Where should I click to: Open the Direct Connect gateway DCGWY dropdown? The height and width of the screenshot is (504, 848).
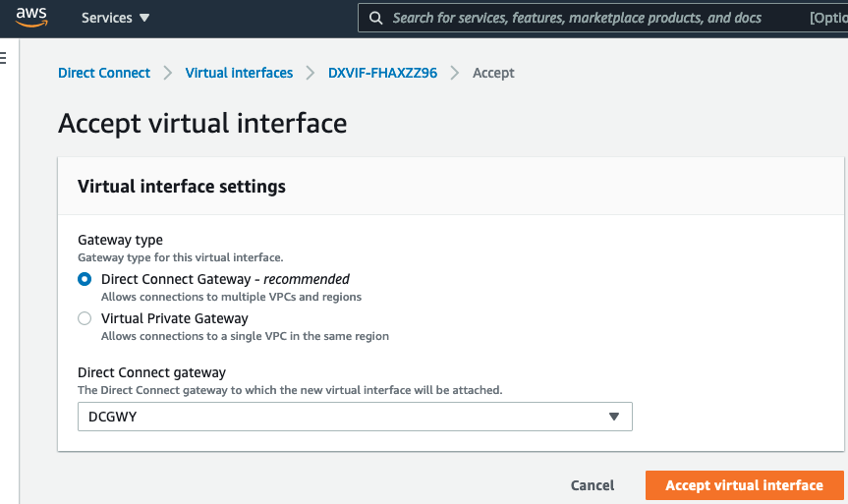tap(354, 417)
